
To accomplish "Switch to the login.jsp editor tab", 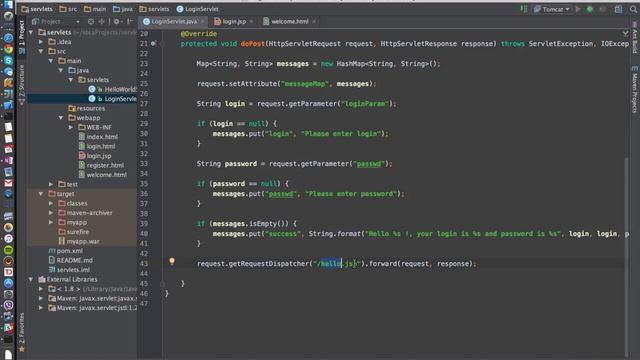I will [x=233, y=22].
